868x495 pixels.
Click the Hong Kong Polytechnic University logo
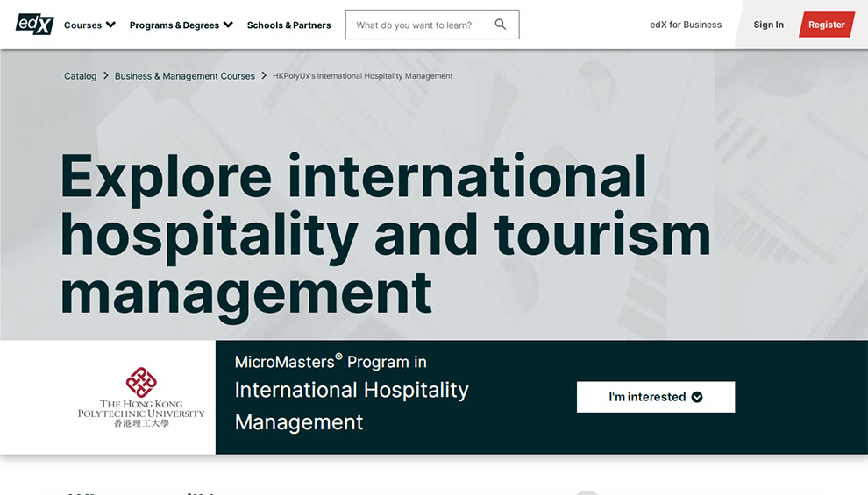[x=141, y=398]
